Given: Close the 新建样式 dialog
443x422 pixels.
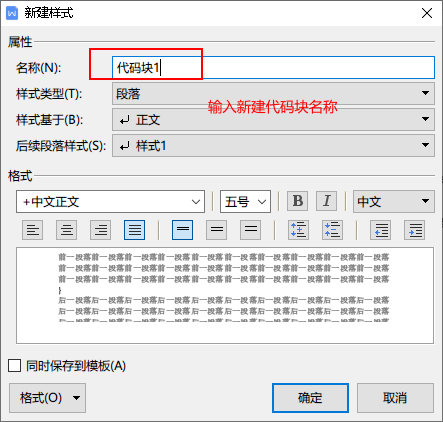Looking at the screenshot, I should click(427, 13).
